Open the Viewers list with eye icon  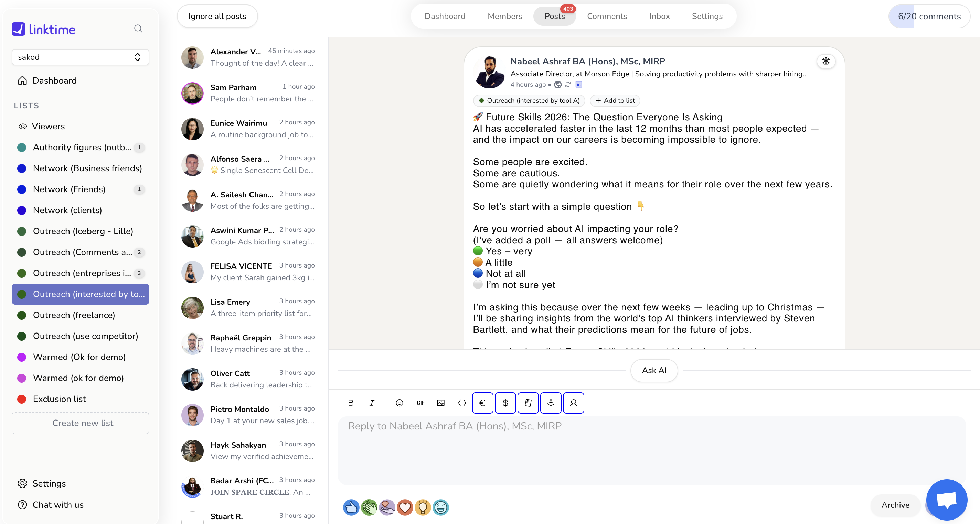48,126
